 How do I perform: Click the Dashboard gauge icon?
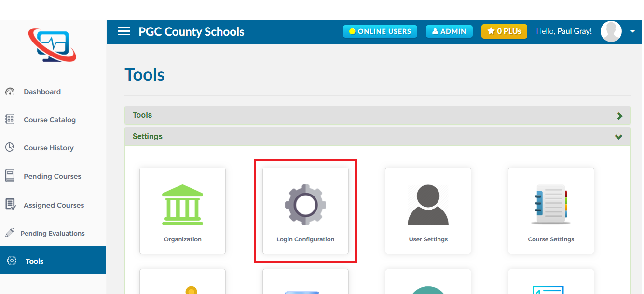pos(10,92)
